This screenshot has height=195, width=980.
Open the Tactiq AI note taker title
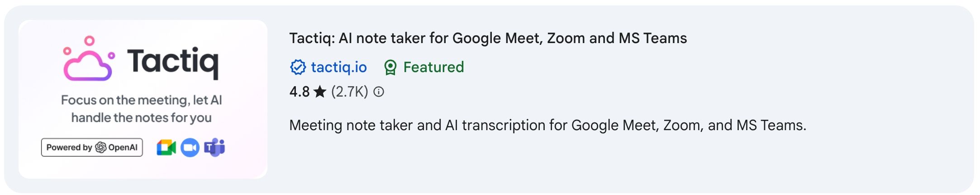[488, 38]
